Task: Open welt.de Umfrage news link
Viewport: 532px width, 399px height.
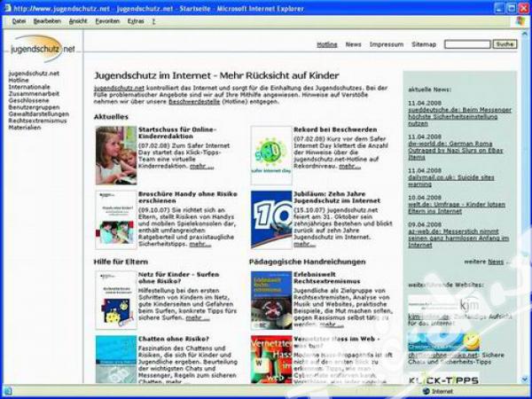Action: click(457, 208)
